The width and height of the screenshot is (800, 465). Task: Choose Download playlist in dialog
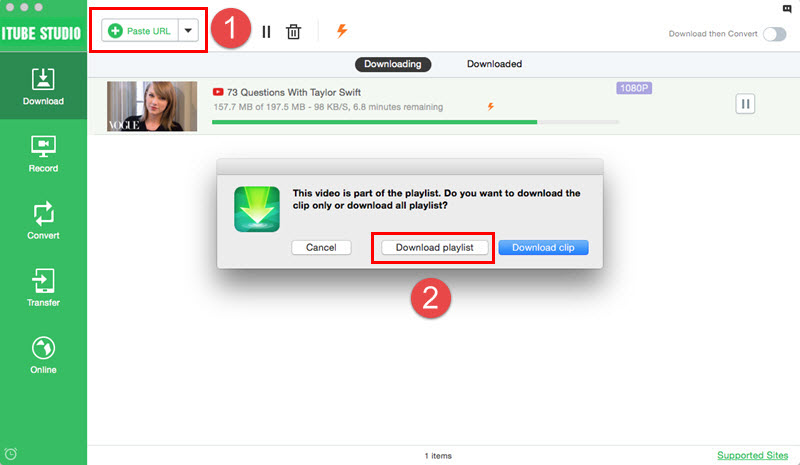click(x=435, y=248)
